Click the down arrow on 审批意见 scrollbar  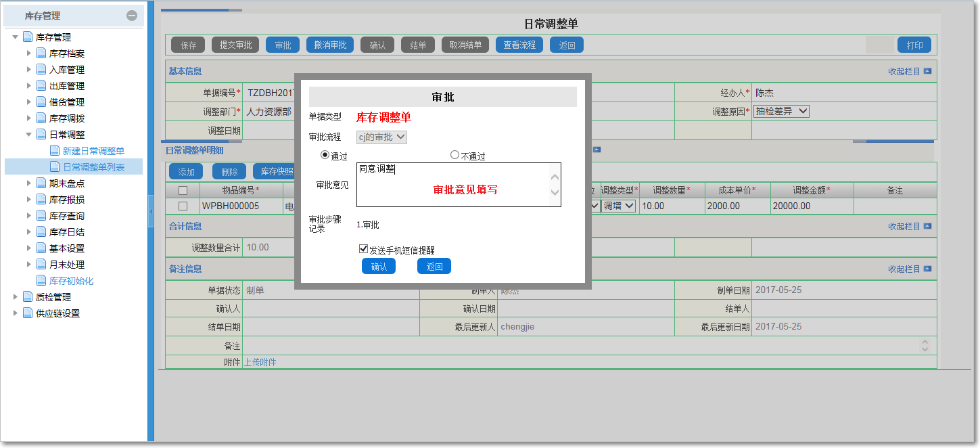tap(553, 192)
